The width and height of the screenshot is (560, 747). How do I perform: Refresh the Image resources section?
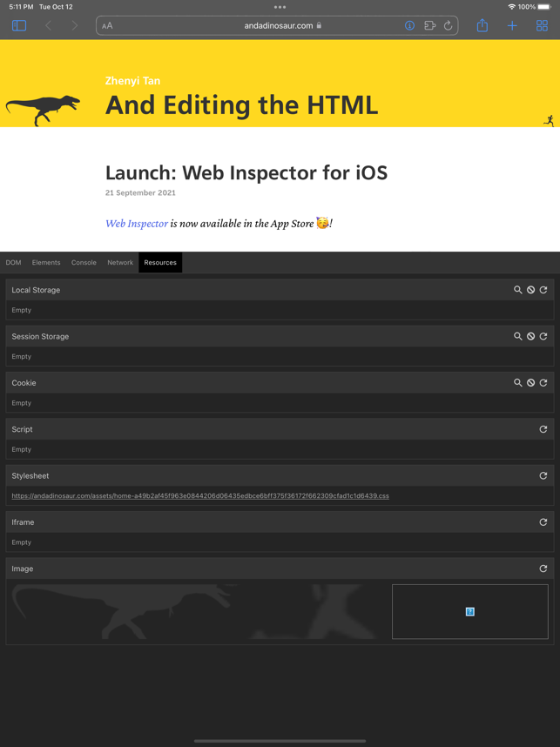click(543, 569)
